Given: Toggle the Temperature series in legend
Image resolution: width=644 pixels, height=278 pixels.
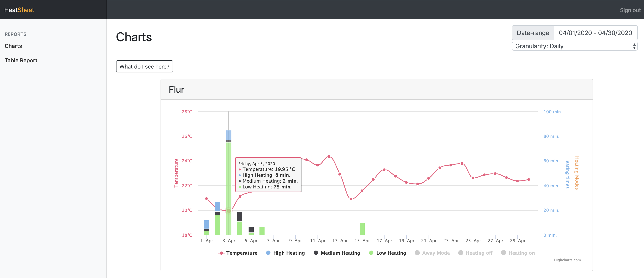Looking at the screenshot, I should [x=237, y=253].
